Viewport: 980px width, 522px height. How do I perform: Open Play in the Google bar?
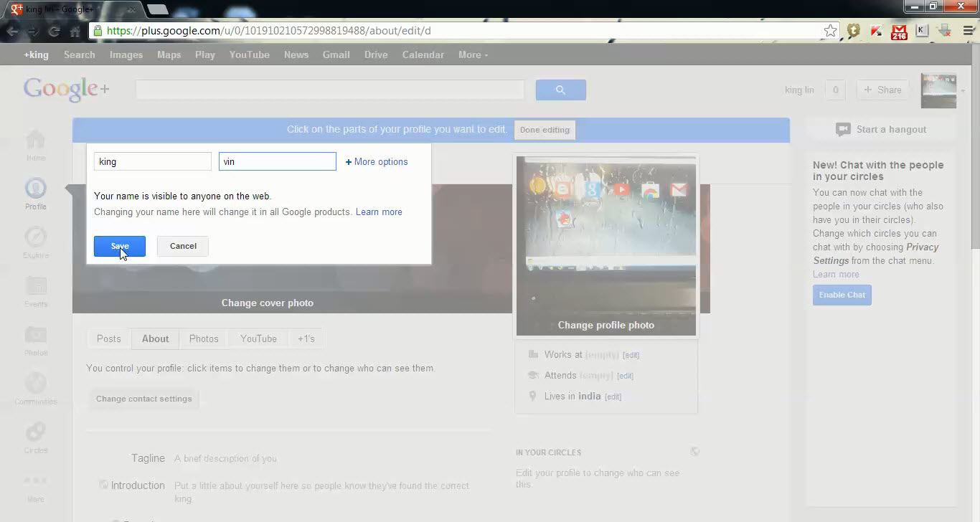coord(205,54)
